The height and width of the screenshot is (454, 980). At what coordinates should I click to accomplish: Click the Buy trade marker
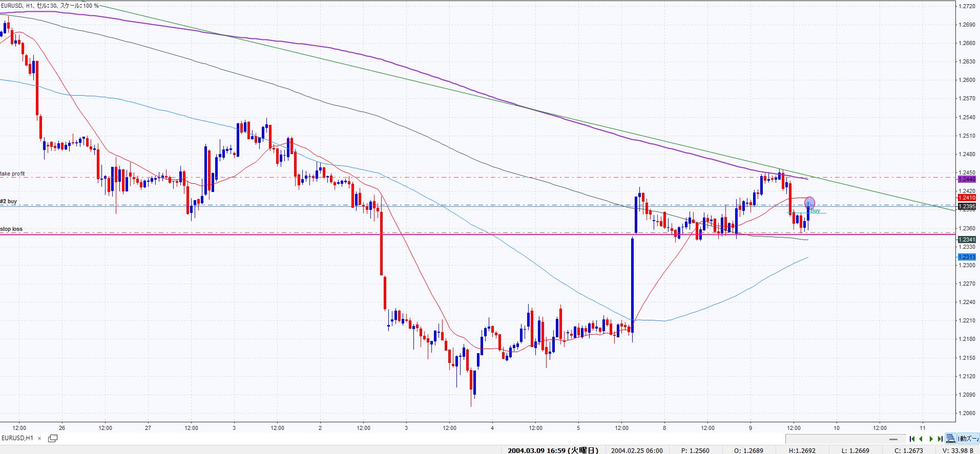[x=815, y=210]
